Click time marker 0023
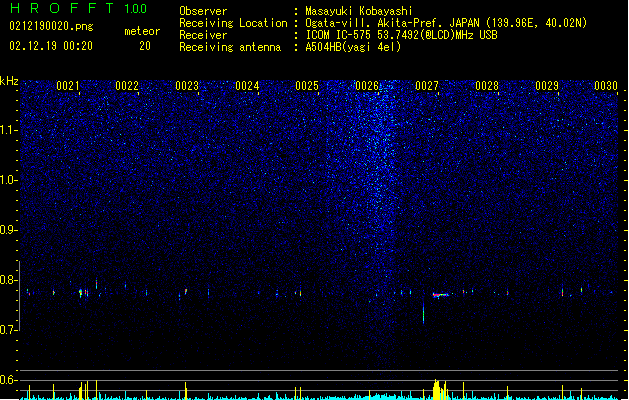This screenshot has height=400, width=629. pos(187,86)
